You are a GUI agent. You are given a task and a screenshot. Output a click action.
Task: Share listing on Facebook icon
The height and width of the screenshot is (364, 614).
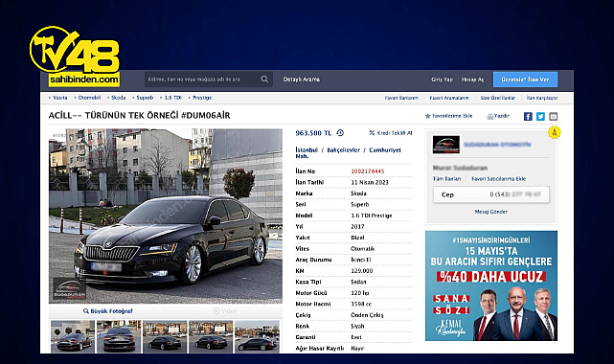coord(528,116)
